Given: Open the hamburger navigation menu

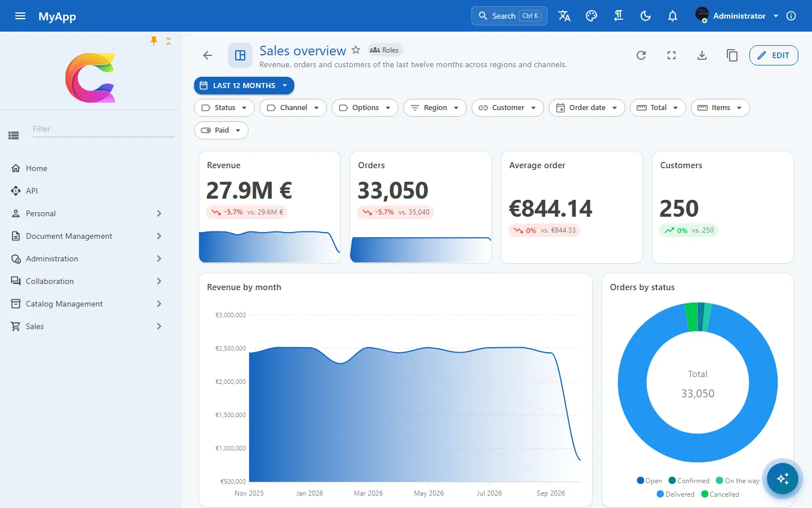Looking at the screenshot, I should [20, 16].
